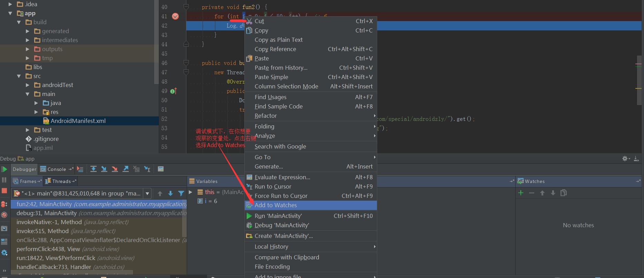Expand the outputs folder

point(28,49)
